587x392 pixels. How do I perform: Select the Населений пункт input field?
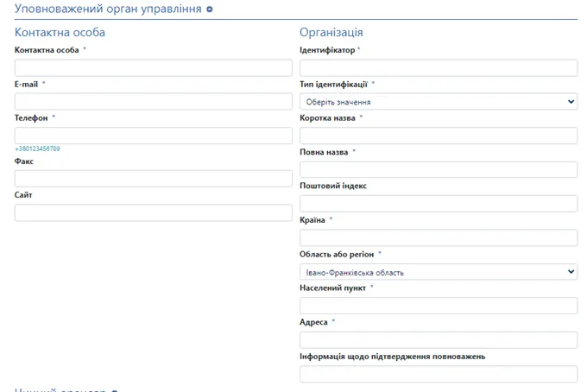(x=438, y=306)
